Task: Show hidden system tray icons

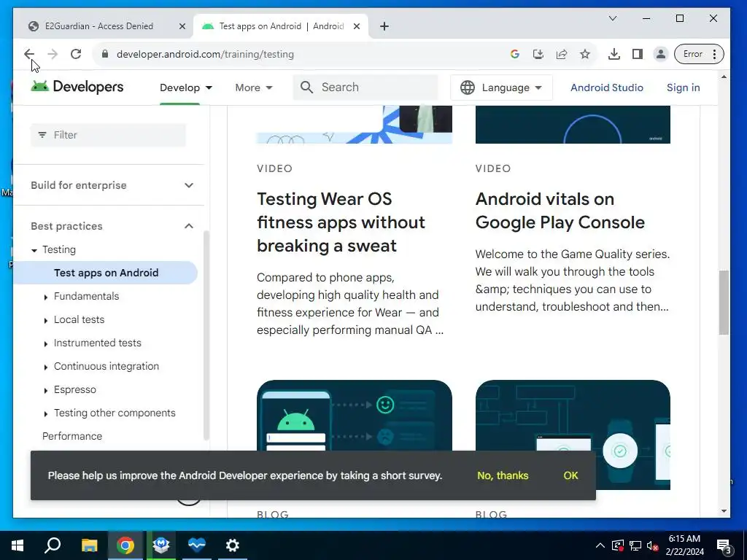Action: tap(600, 545)
